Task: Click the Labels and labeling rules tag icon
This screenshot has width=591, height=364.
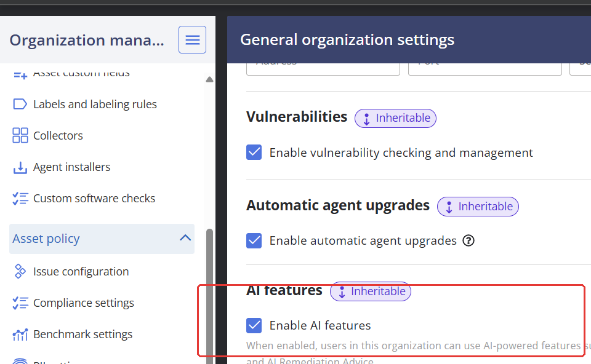Action: pos(20,104)
